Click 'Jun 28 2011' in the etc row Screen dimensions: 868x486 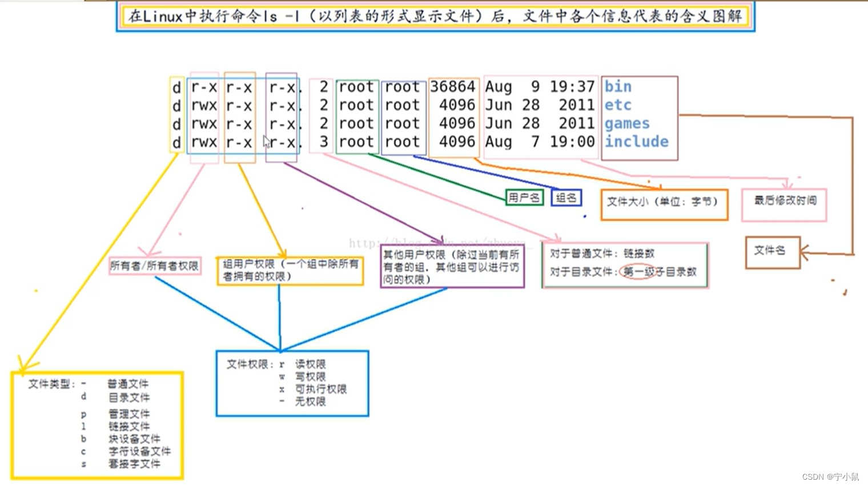[x=540, y=105]
